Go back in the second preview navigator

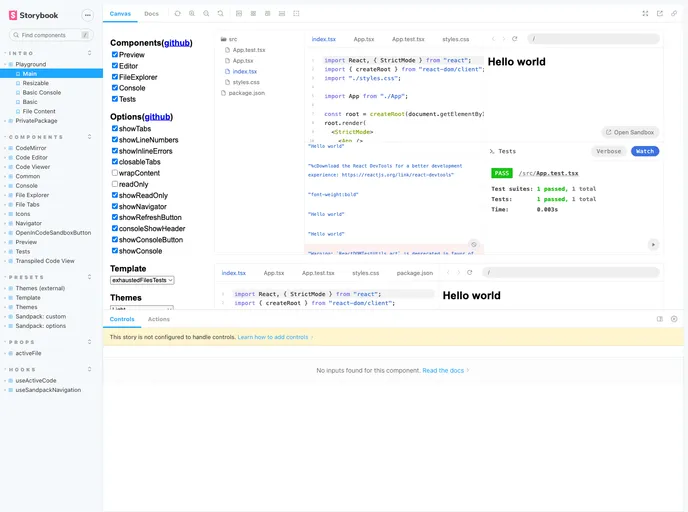pos(448,272)
